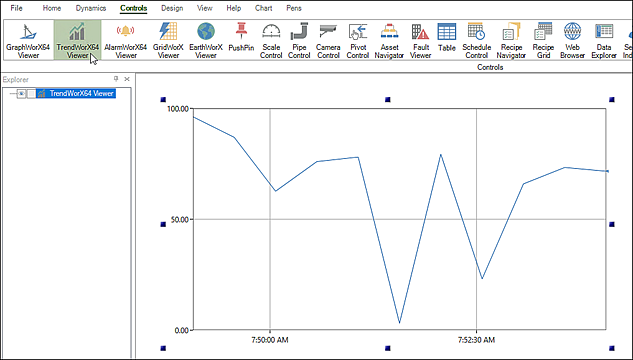Add a GridWorX Viewer control
633x360 pixels.
(x=168, y=41)
